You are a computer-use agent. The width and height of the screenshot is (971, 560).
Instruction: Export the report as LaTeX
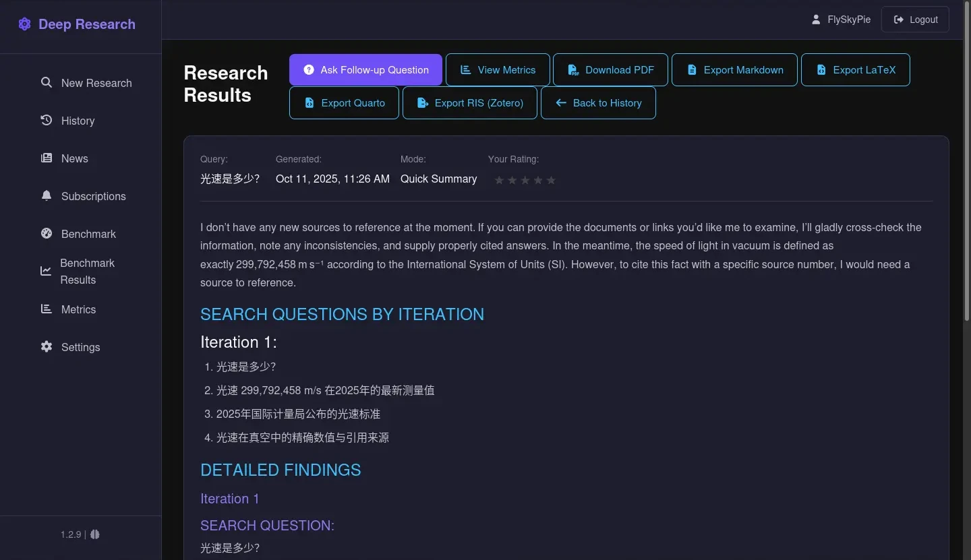[855, 70]
